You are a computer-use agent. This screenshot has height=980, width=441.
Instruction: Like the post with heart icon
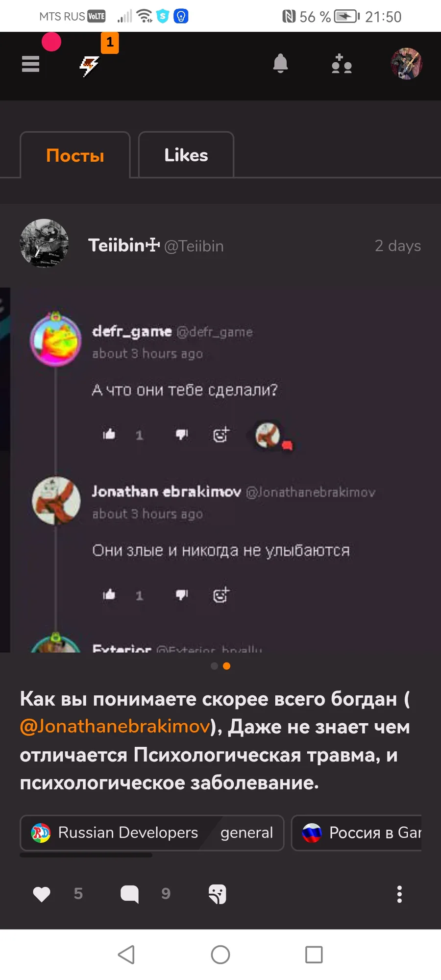click(x=42, y=894)
